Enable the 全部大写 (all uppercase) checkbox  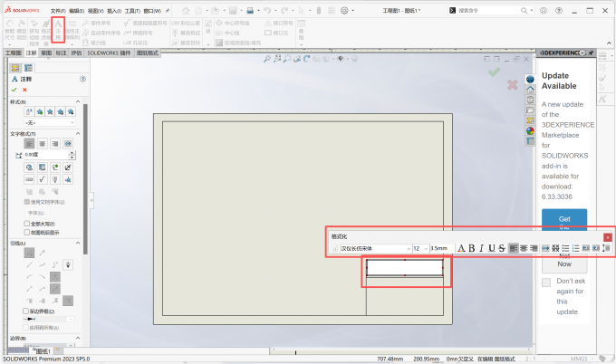click(26, 223)
